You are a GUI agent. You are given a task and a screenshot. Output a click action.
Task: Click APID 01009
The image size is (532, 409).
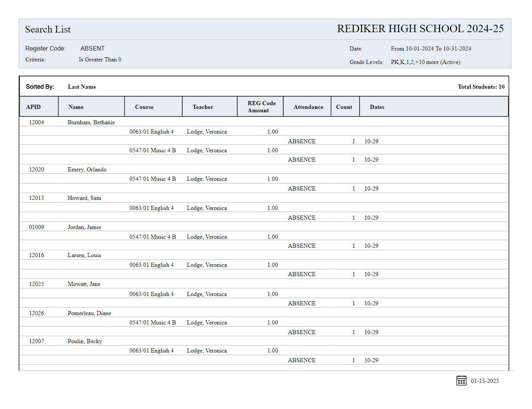pyautogui.click(x=37, y=227)
